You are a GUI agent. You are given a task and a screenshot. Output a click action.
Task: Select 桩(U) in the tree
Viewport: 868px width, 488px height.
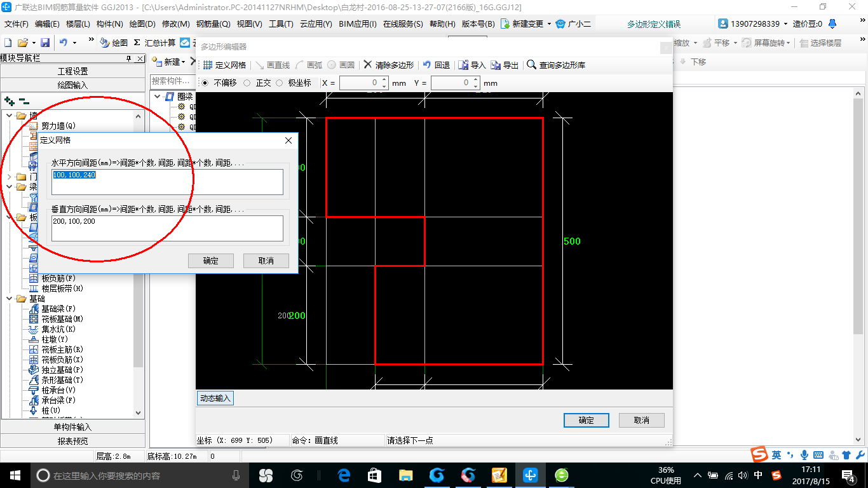(51, 410)
